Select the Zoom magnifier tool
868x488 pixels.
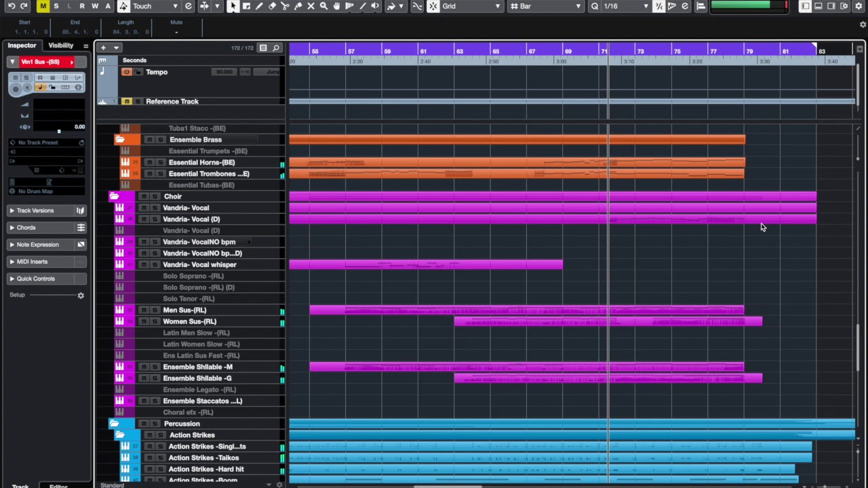coord(323,6)
